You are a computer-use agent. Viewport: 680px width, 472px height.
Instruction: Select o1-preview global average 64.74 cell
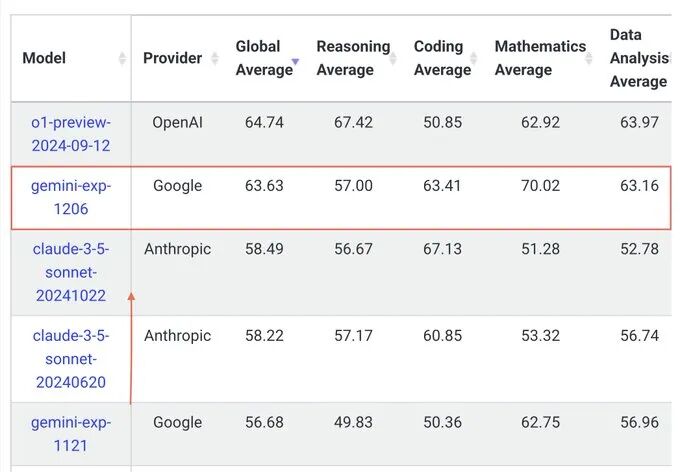click(264, 122)
